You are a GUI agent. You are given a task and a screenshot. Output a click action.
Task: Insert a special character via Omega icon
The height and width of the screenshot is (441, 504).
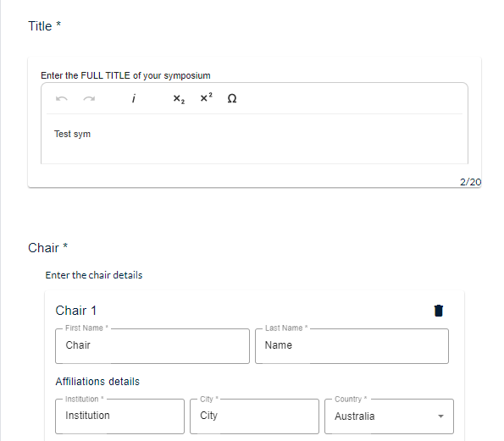232,98
